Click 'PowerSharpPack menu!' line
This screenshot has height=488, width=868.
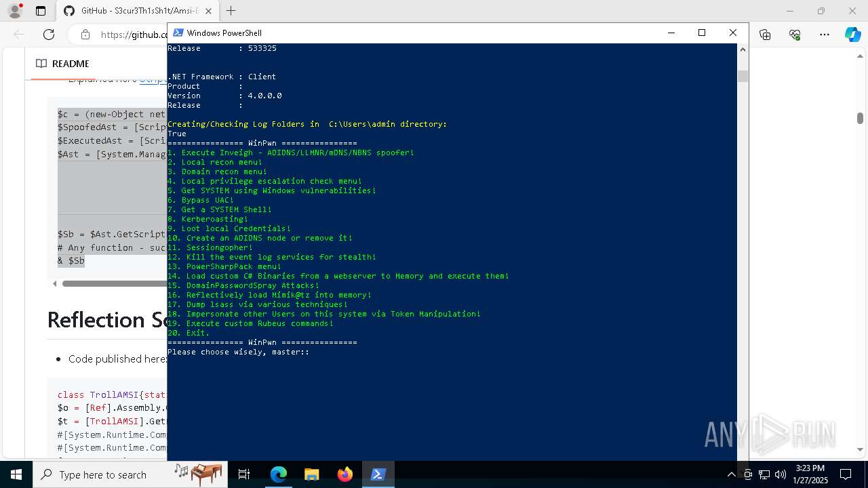(x=224, y=266)
